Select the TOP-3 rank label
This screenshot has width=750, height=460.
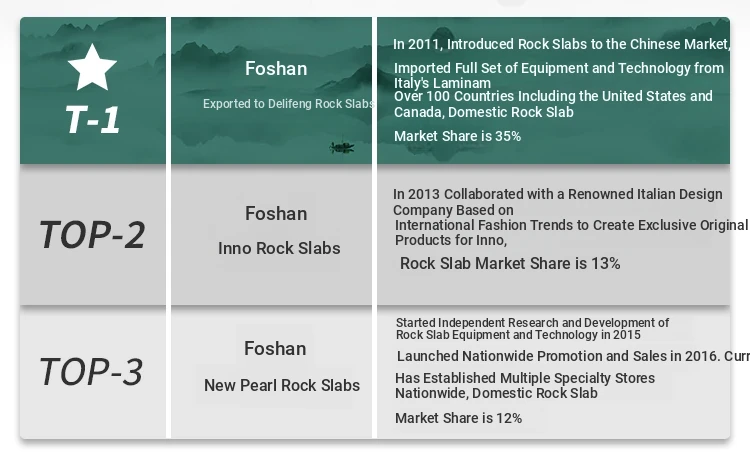point(92,372)
